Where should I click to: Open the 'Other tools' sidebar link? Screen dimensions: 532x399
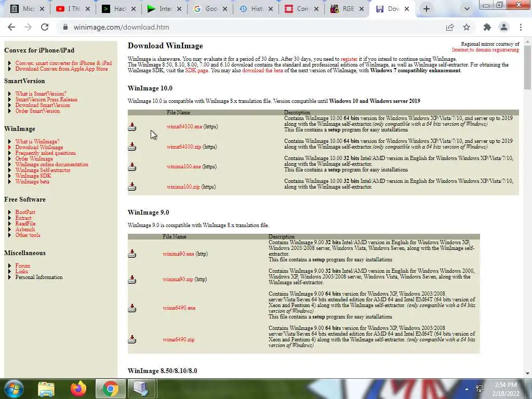pyautogui.click(x=28, y=235)
